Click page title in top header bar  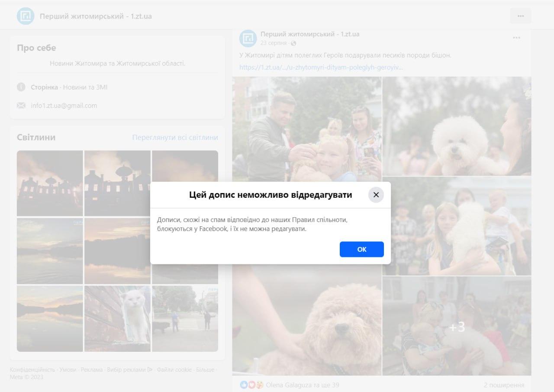pos(96,16)
